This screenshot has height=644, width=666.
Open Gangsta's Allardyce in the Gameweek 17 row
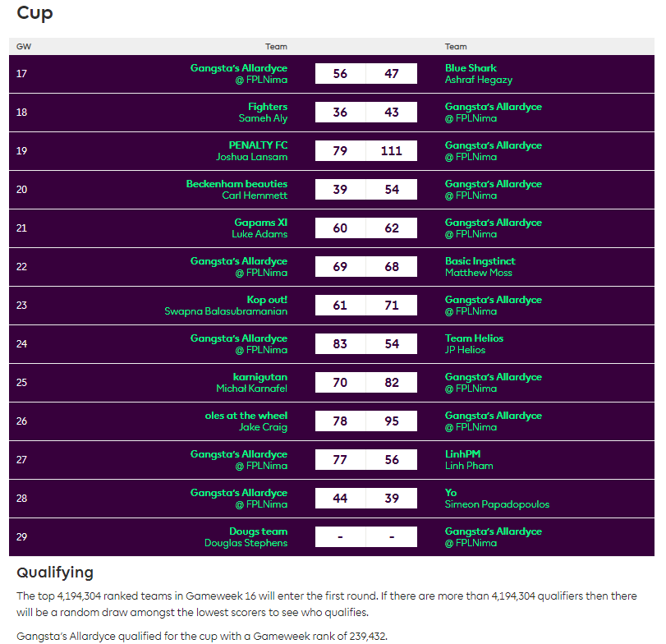[x=240, y=68]
